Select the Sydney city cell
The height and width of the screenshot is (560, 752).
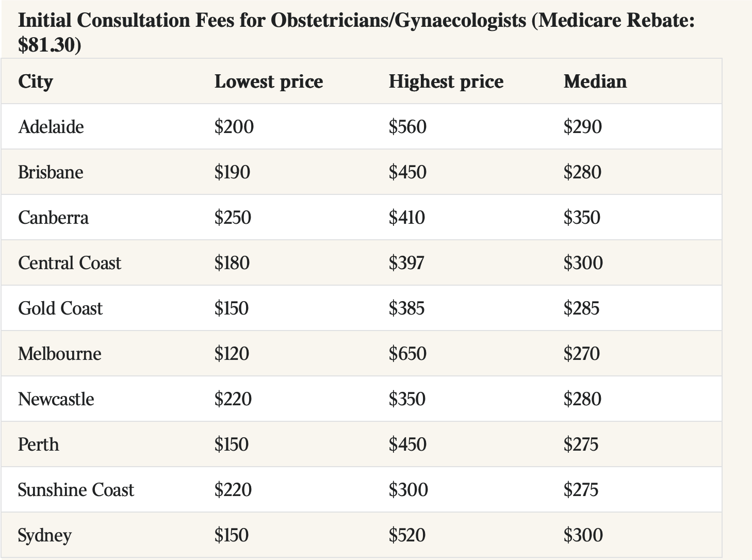point(45,536)
